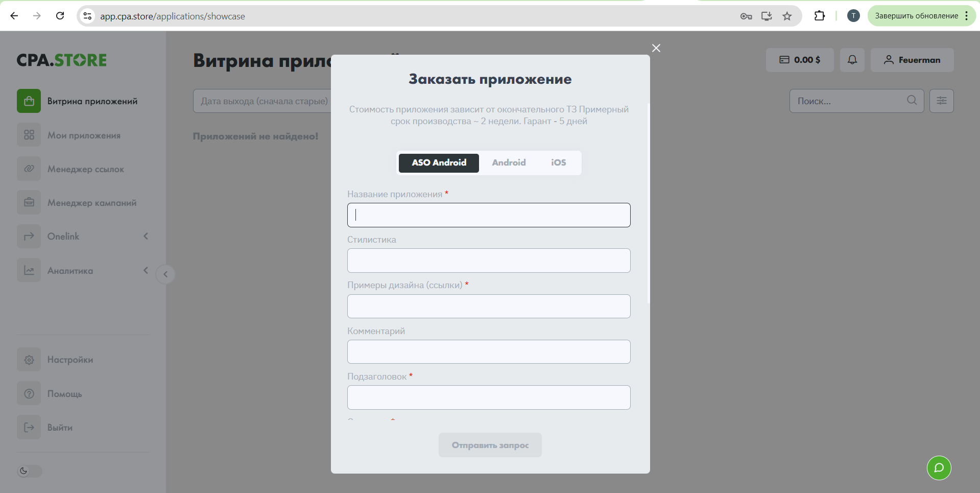
Task: Click the CPA.STORE logo
Action: [x=62, y=60]
